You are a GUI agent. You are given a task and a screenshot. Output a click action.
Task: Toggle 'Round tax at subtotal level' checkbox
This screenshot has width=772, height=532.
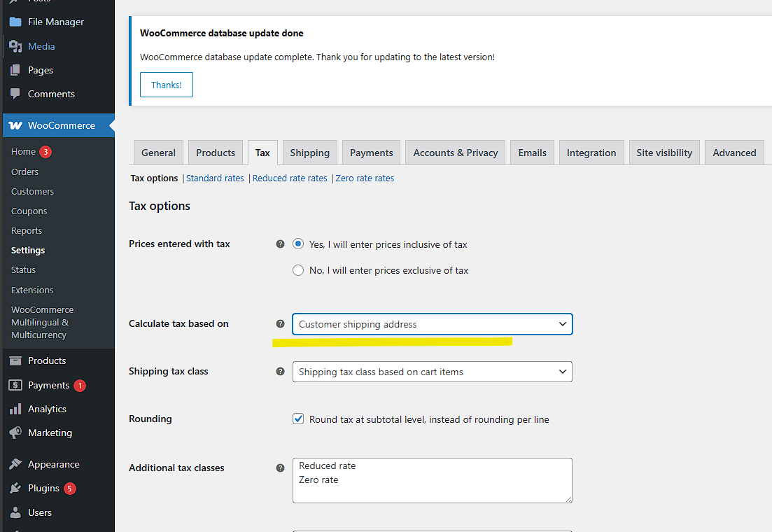pos(298,419)
